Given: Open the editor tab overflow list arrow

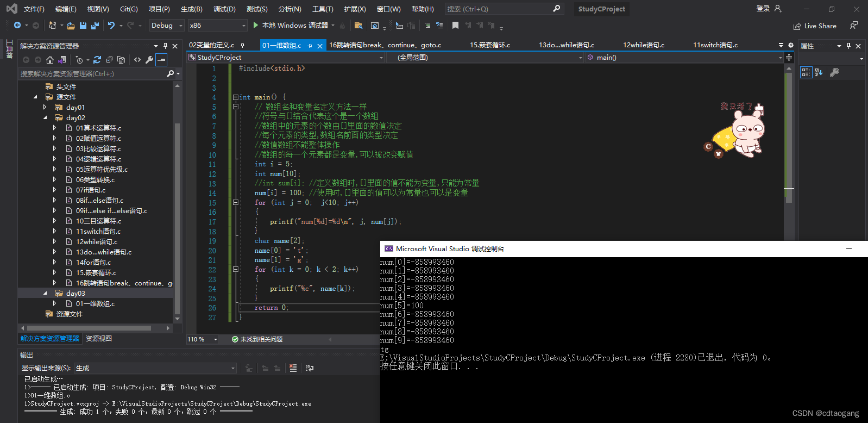Looking at the screenshot, I should click(x=781, y=45).
